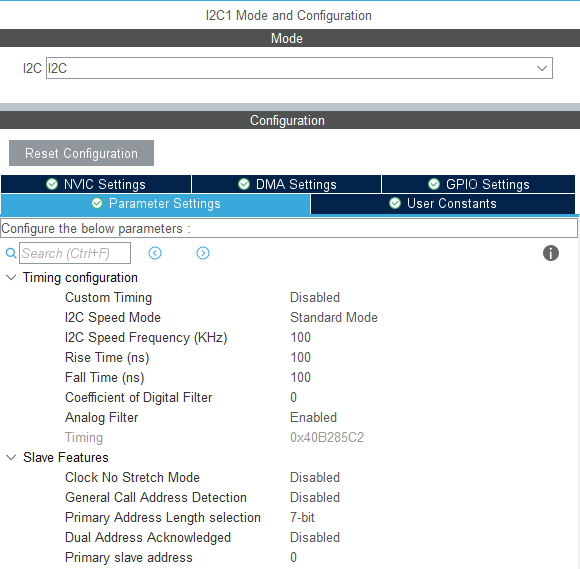The height and width of the screenshot is (569, 580).
Task: Select the Custom Timing Disabled value
Action: point(315,298)
